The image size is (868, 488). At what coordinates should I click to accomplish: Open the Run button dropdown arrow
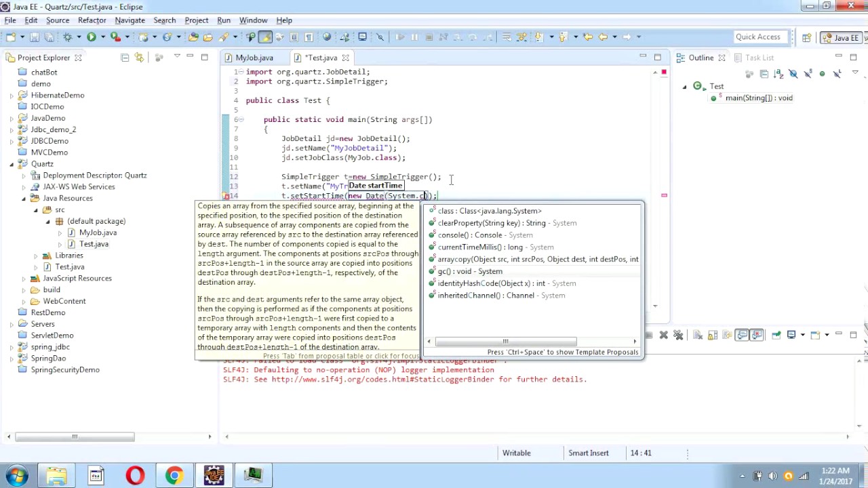point(102,37)
